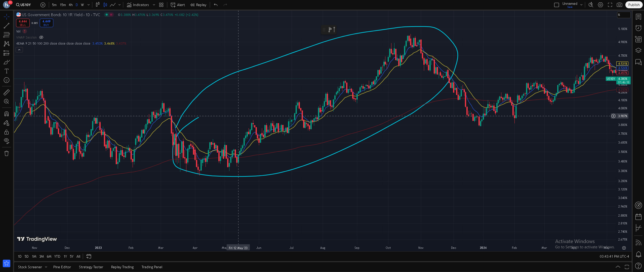The image size is (644, 272).
Task: Toggle the percent scale button
Action: (624, 15)
